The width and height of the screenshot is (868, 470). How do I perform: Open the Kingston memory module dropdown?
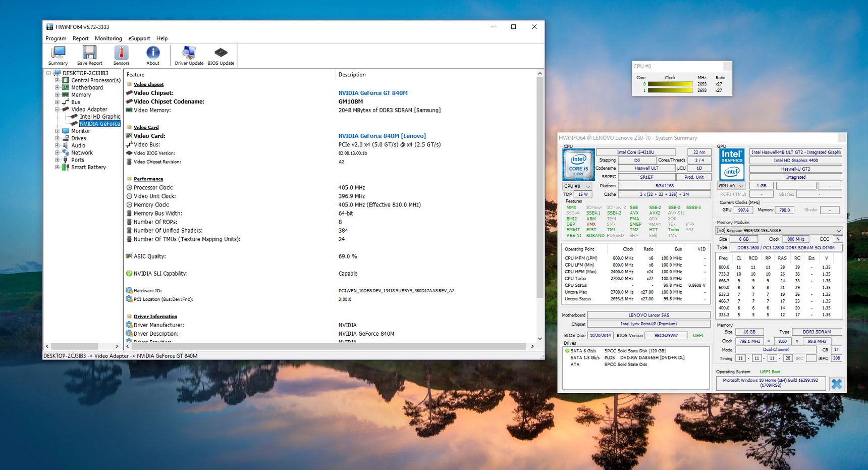(779, 231)
